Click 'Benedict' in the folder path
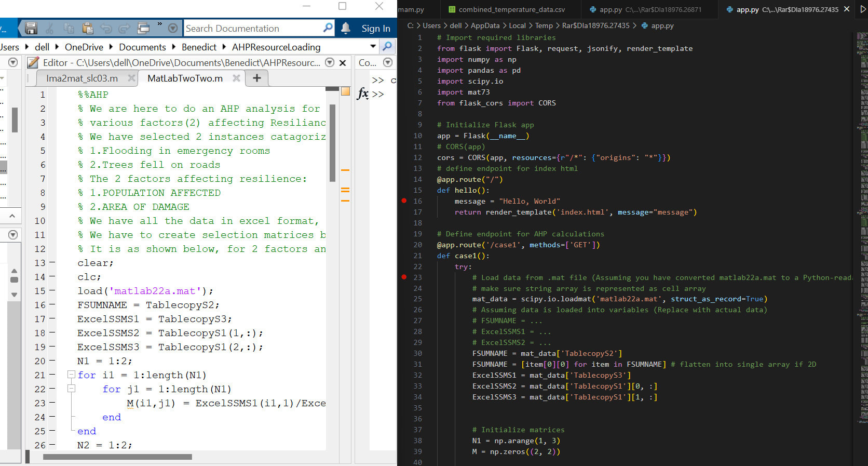868x466 pixels. [199, 47]
